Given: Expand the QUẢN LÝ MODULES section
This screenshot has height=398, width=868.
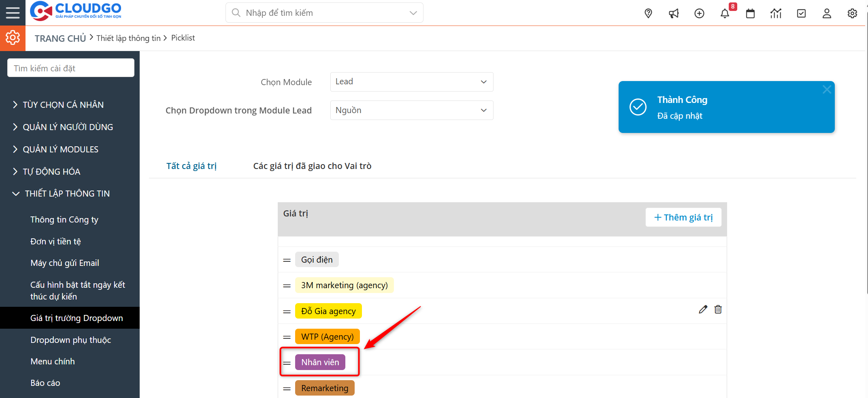Looking at the screenshot, I should coord(60,149).
